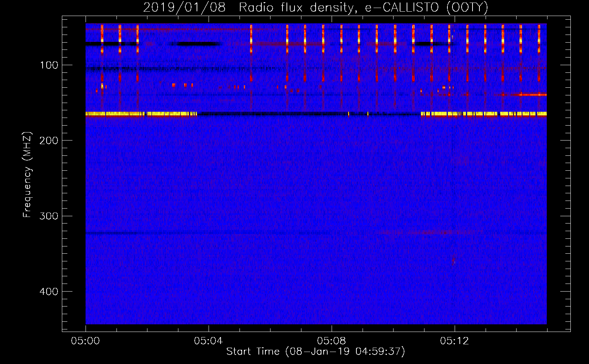Screen dimensions: 589x364
Task: Click the 400 frequency tick label
Action: (49, 292)
